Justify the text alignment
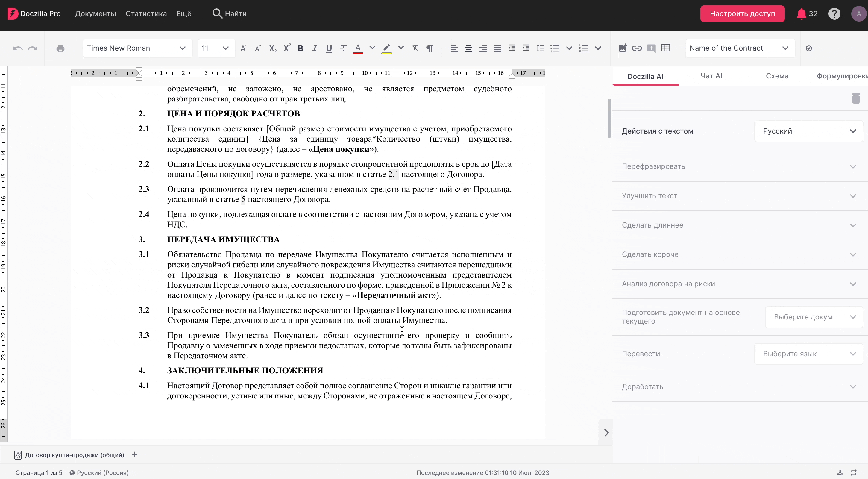Viewport: 868px width, 479px height. (x=497, y=48)
